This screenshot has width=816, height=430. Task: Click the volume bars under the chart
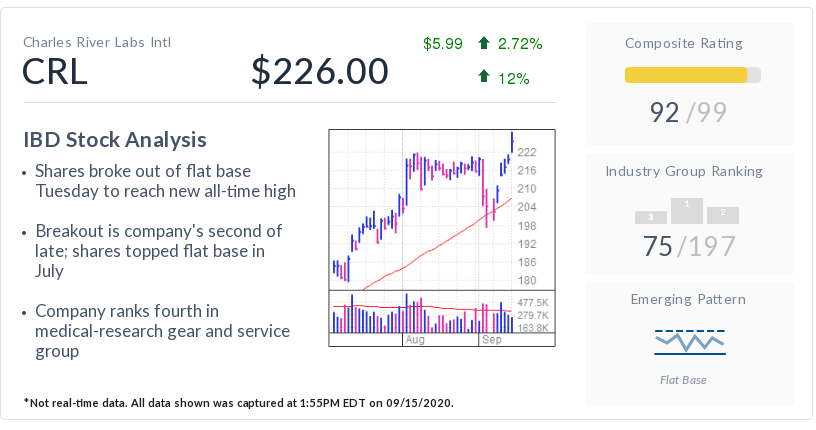(422, 317)
